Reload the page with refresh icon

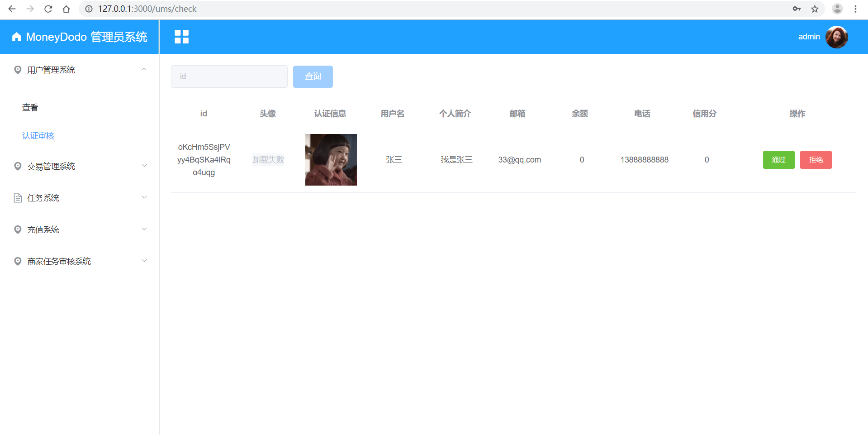coord(48,9)
